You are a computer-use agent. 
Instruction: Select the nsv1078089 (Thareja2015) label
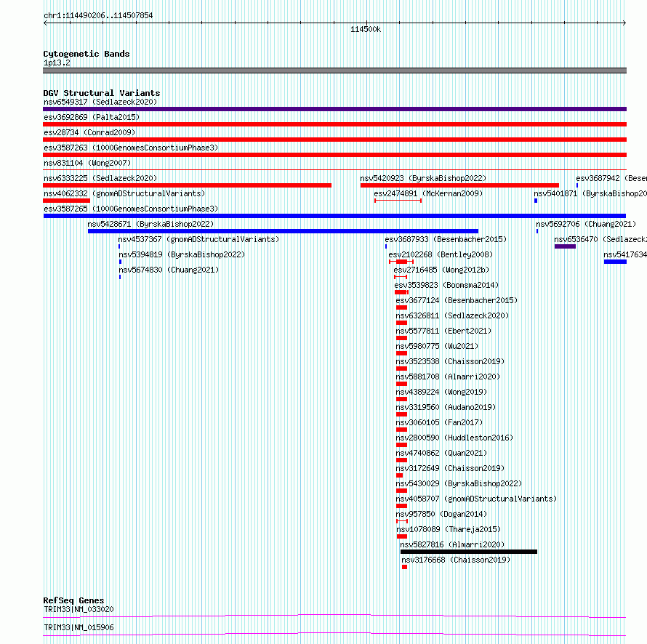[x=449, y=529]
